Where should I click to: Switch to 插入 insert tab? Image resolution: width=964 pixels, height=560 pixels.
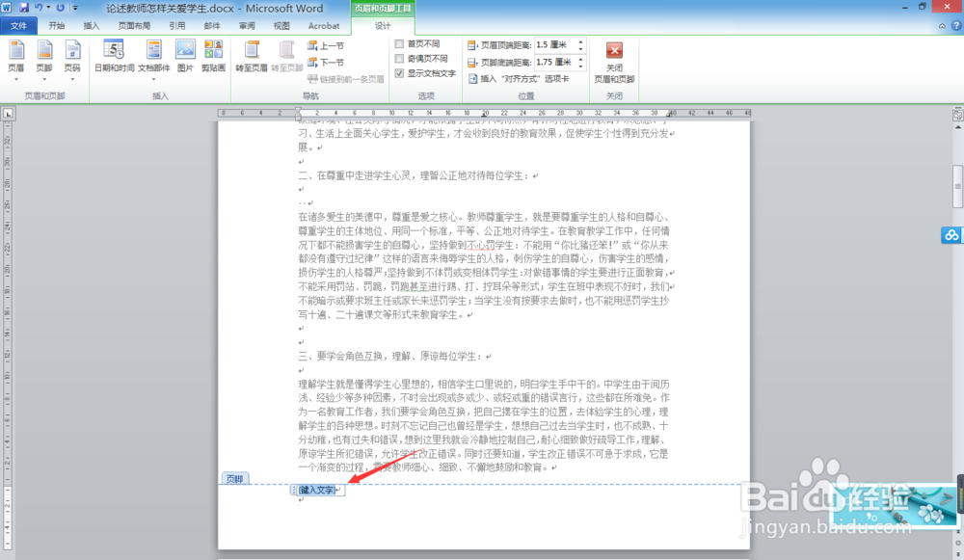point(91,26)
